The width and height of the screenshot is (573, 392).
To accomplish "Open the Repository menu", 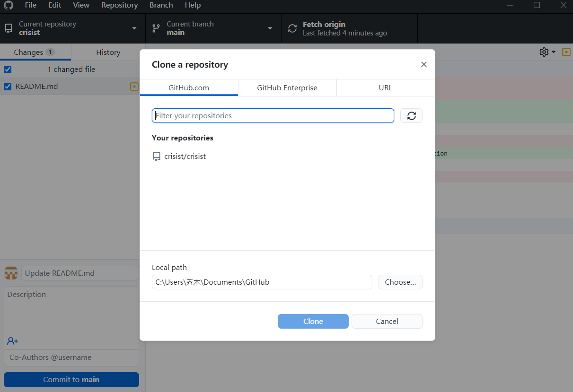I will click(120, 5).
